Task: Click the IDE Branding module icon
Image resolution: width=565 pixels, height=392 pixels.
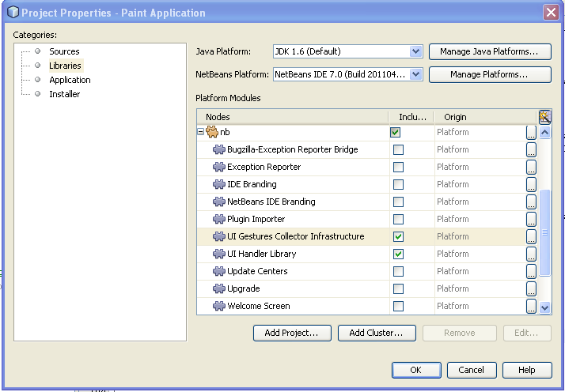Action: 219,184
